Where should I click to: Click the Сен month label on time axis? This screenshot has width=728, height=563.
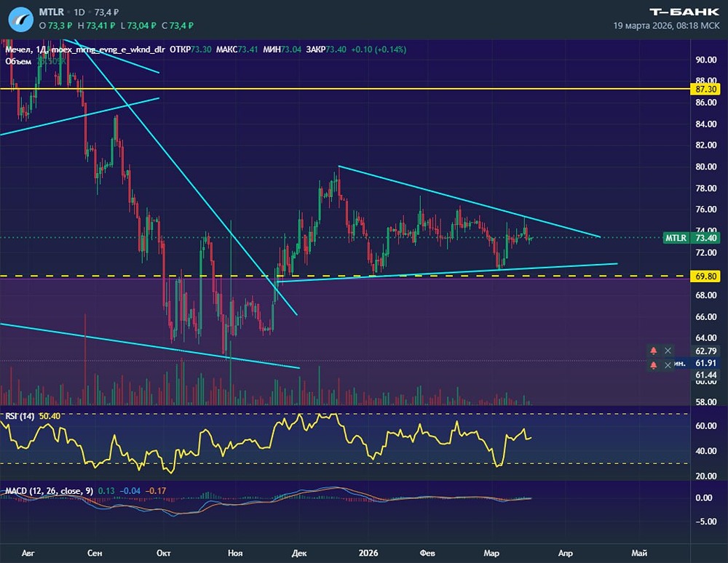pyautogui.click(x=95, y=553)
